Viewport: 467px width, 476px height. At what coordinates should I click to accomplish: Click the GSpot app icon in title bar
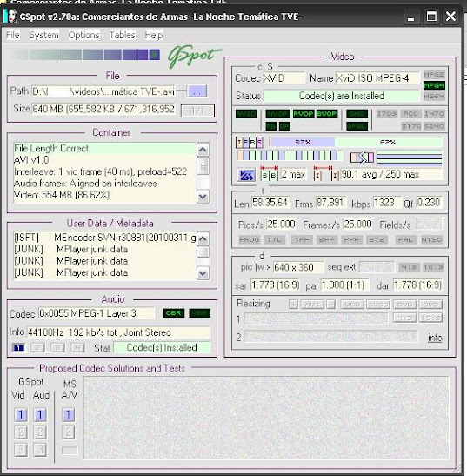[x=10, y=16]
